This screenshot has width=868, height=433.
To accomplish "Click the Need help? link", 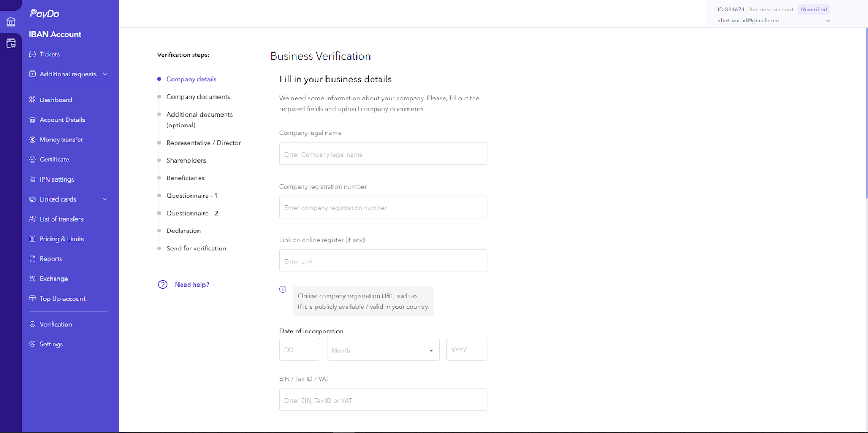I will [192, 285].
